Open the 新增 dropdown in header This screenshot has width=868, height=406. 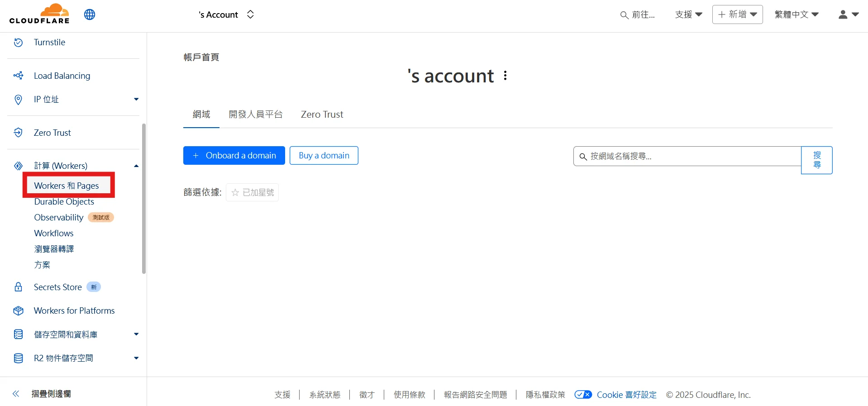[737, 14]
